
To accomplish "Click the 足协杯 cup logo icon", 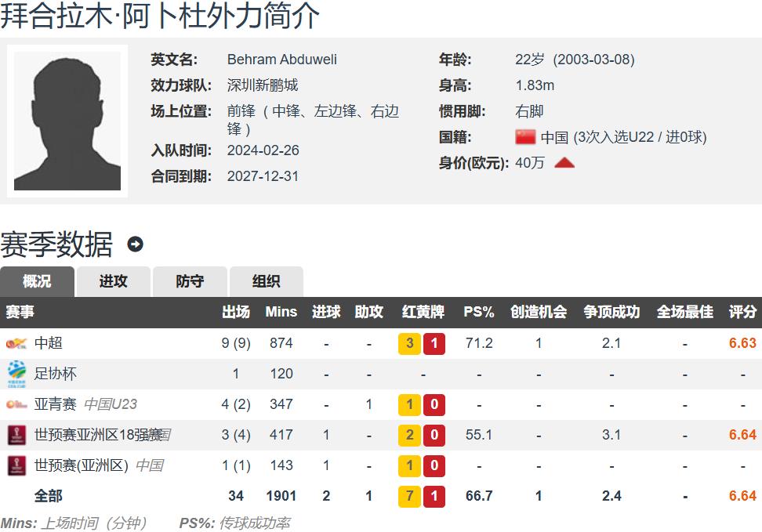I will 16,374.
